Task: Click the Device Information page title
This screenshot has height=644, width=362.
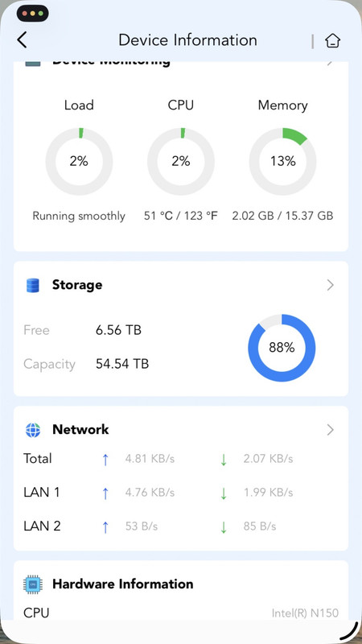Action: pyautogui.click(x=188, y=40)
